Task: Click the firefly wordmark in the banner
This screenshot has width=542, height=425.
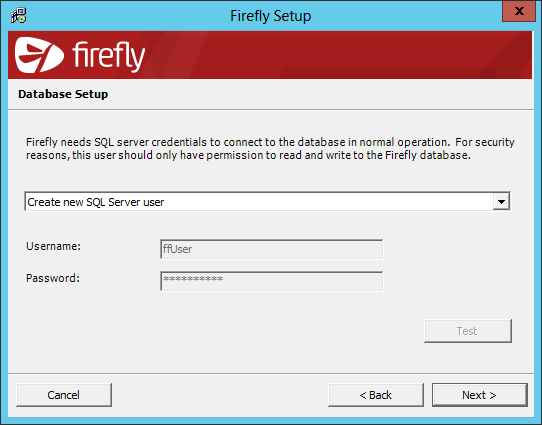Action: (109, 56)
